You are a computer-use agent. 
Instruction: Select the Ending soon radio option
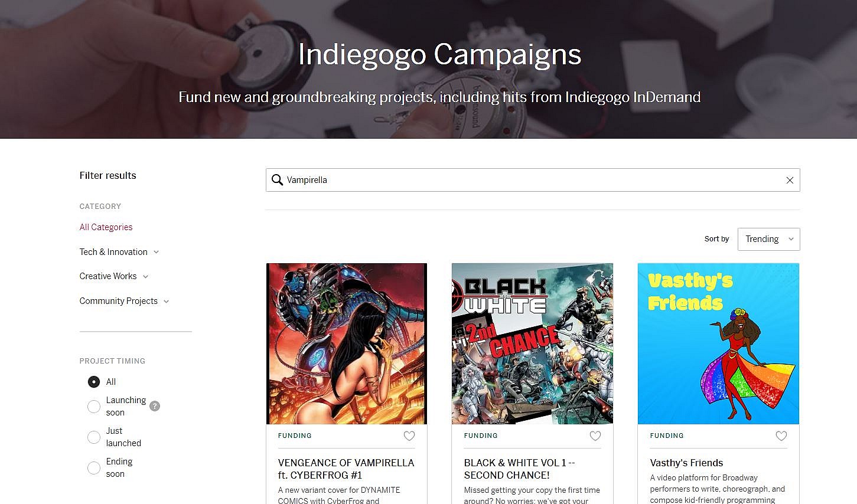[94, 468]
